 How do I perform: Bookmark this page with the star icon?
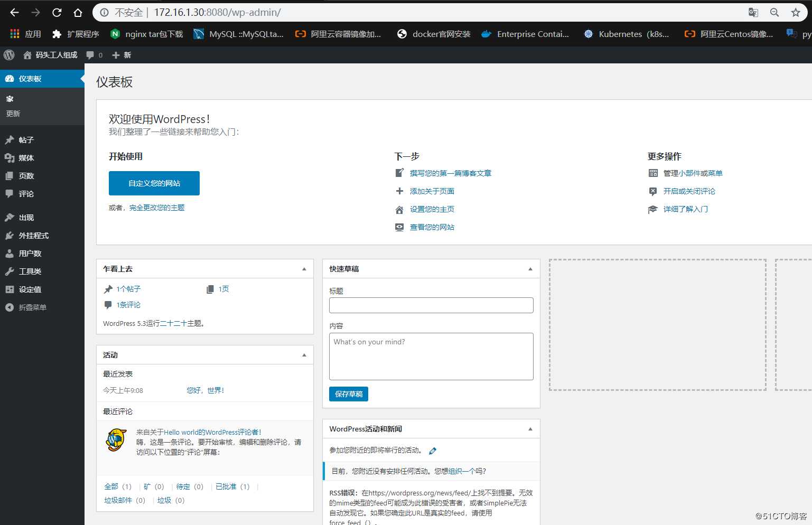click(x=796, y=12)
